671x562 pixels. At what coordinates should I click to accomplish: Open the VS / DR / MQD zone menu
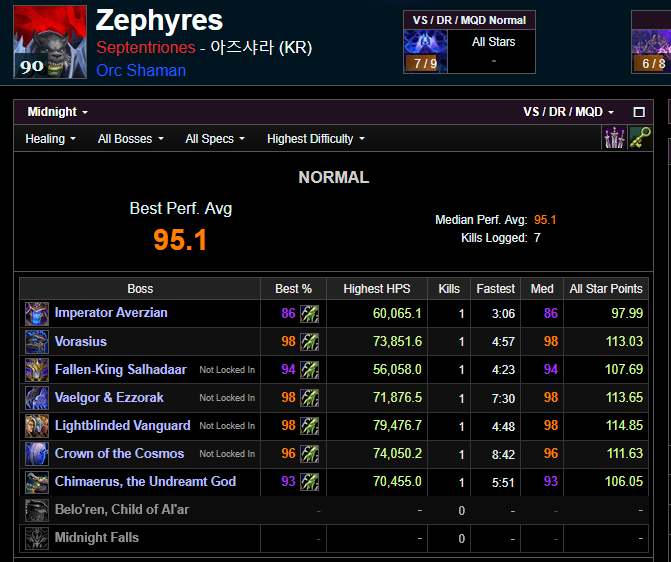(x=568, y=112)
